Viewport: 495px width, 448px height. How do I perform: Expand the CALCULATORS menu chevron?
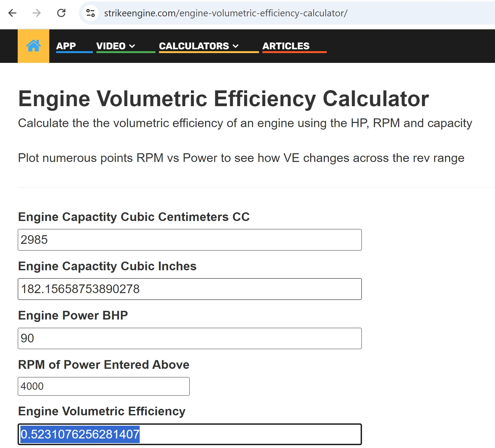236,46
